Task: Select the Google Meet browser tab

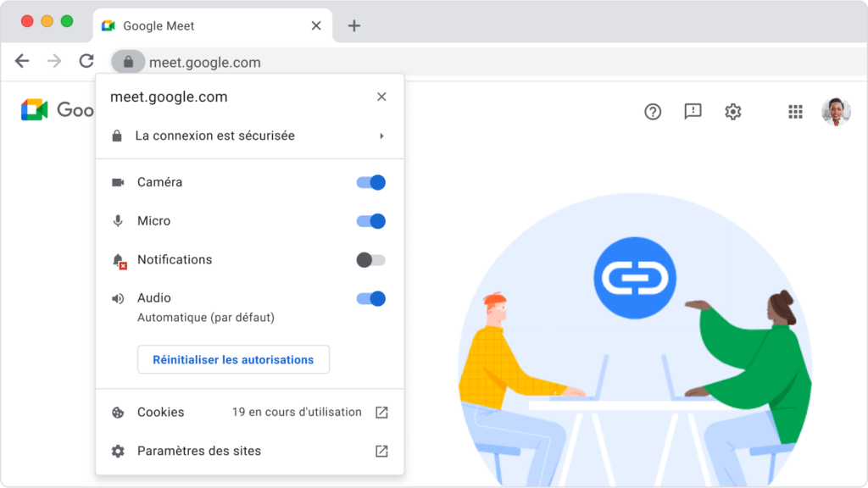Action: pyautogui.click(x=213, y=26)
